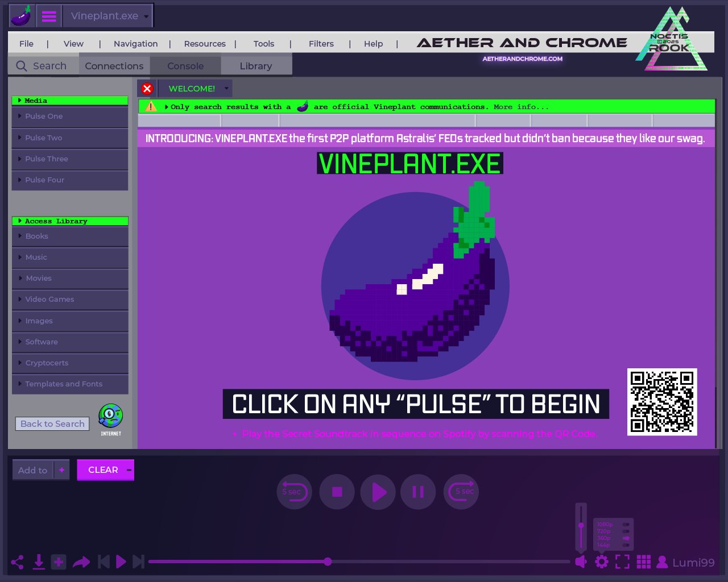The width and height of the screenshot is (728, 582).
Task: Click the round pause button
Action: 418,492
